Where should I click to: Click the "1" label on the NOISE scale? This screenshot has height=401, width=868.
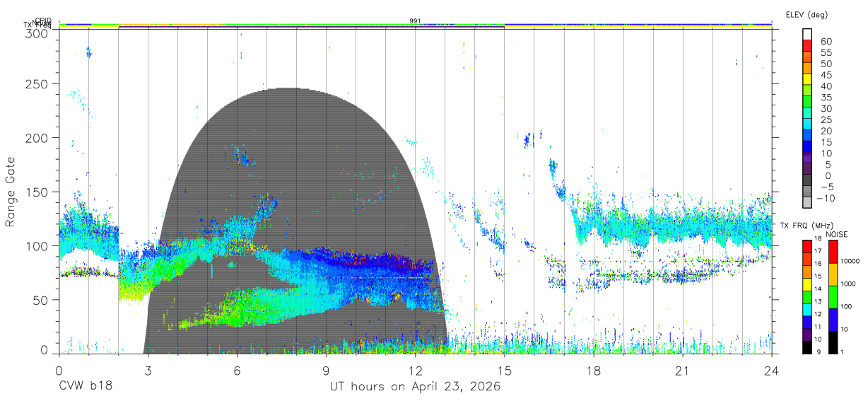click(x=841, y=351)
